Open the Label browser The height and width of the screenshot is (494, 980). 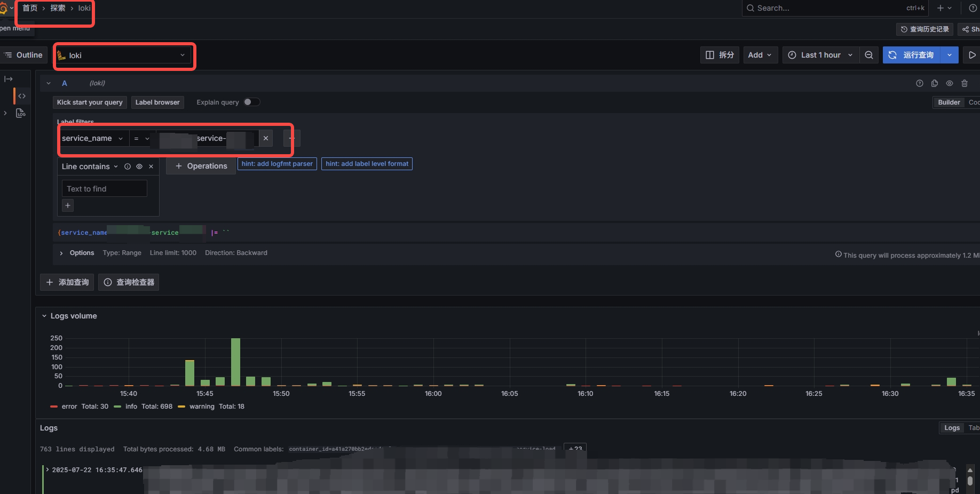(157, 102)
